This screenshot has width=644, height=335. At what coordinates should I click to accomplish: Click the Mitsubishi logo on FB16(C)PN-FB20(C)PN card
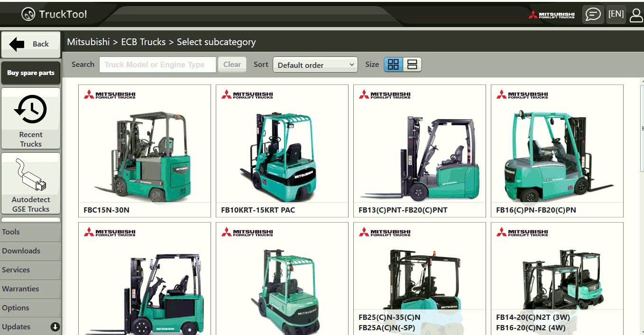point(522,94)
